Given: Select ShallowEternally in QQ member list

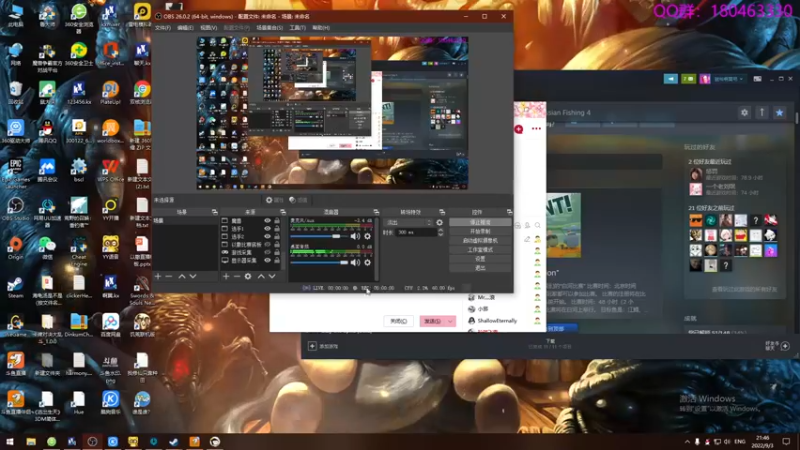Looking at the screenshot, I should click(497, 321).
